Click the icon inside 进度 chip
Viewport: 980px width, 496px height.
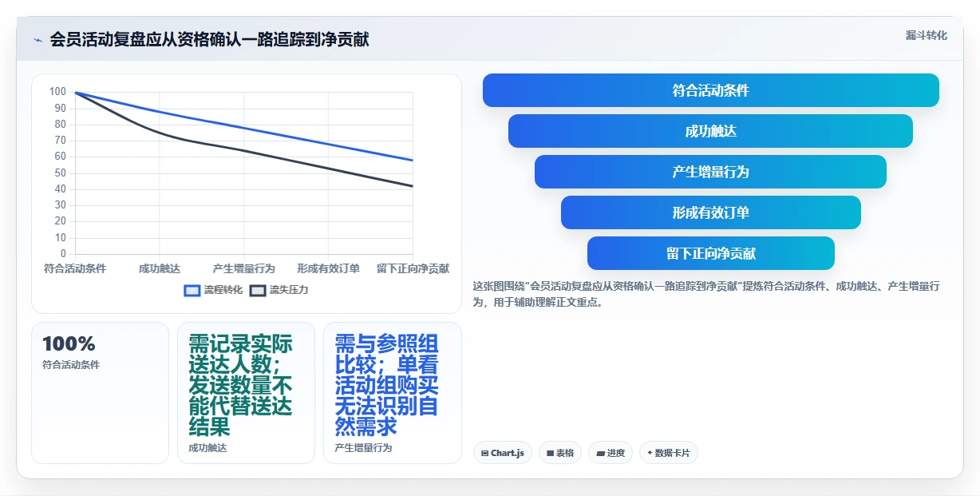600,454
